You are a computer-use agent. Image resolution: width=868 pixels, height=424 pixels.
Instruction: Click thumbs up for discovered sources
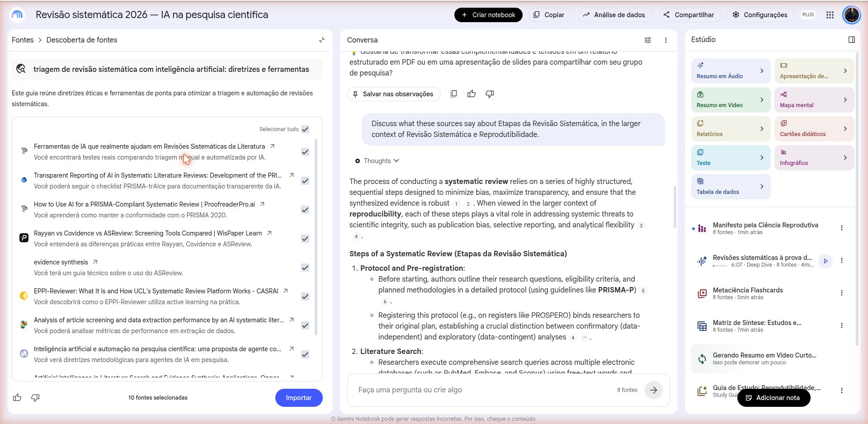pyautogui.click(x=17, y=397)
